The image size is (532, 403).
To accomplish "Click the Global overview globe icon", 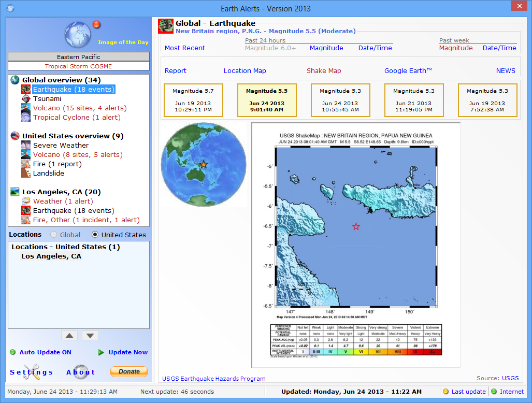I will coord(15,80).
